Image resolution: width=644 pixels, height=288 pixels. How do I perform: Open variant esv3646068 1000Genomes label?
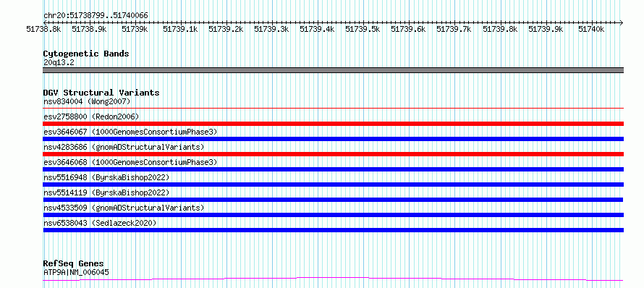(130, 162)
